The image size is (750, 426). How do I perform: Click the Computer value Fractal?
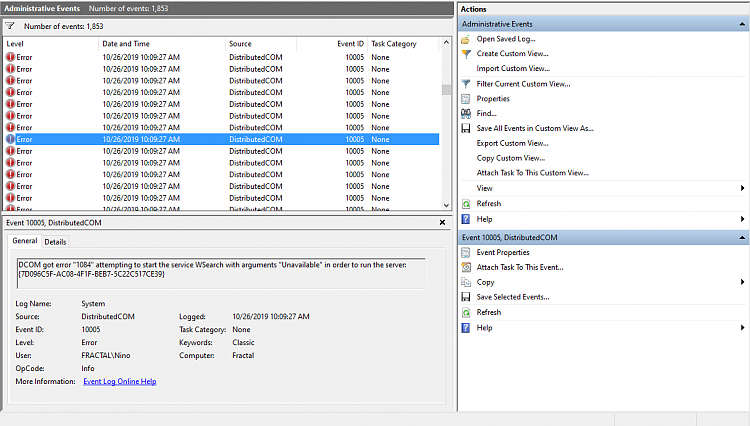[243, 356]
